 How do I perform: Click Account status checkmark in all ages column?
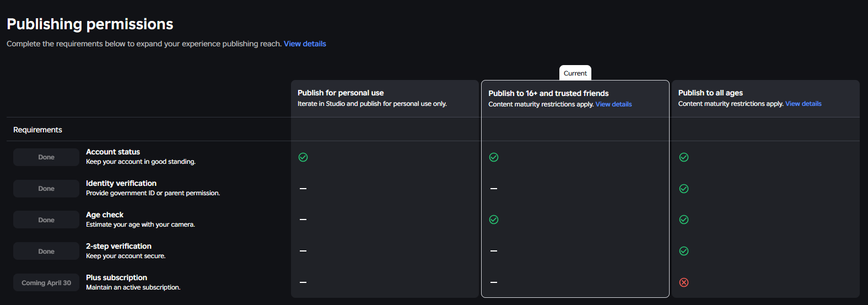pyautogui.click(x=684, y=157)
